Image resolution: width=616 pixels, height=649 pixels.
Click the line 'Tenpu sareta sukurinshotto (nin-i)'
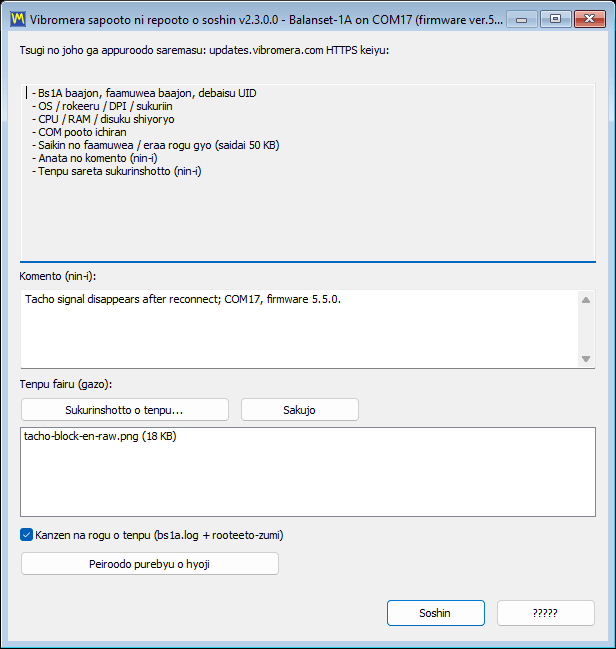tap(117, 171)
